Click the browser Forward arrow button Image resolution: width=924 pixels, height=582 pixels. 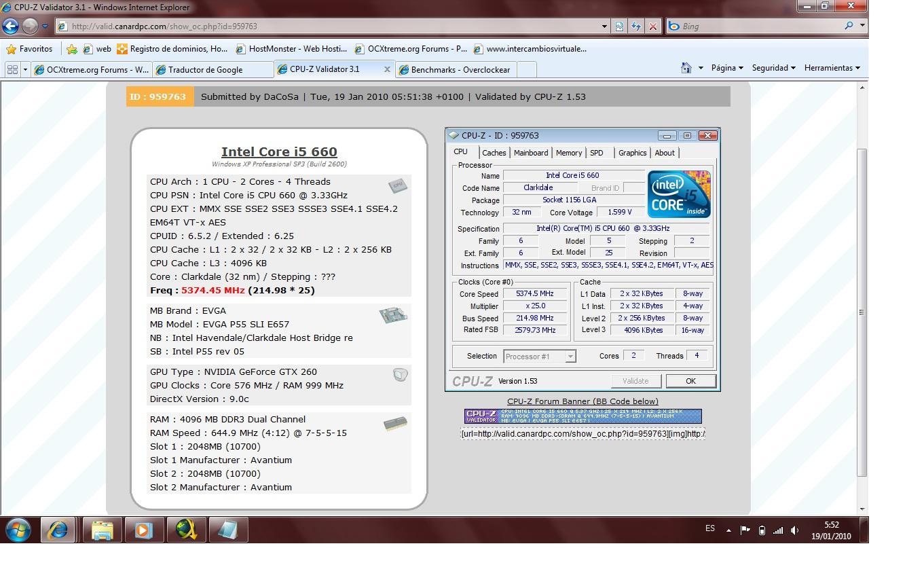click(30, 26)
